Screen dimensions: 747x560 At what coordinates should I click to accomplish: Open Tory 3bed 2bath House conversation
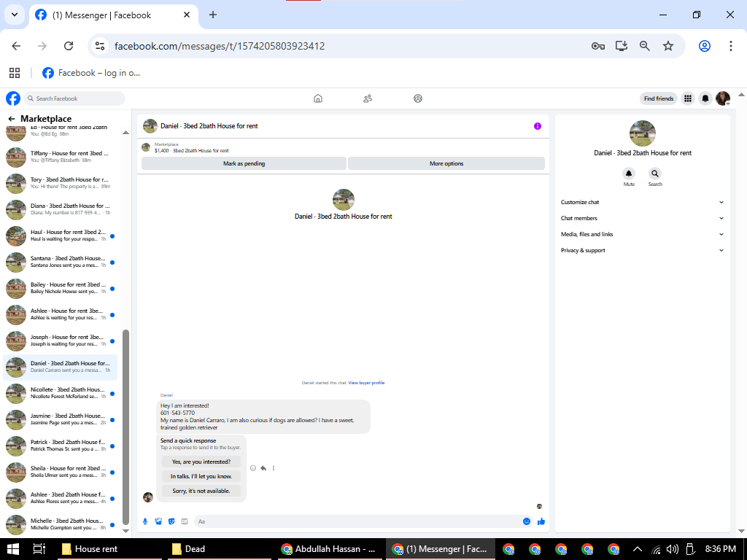(61, 183)
